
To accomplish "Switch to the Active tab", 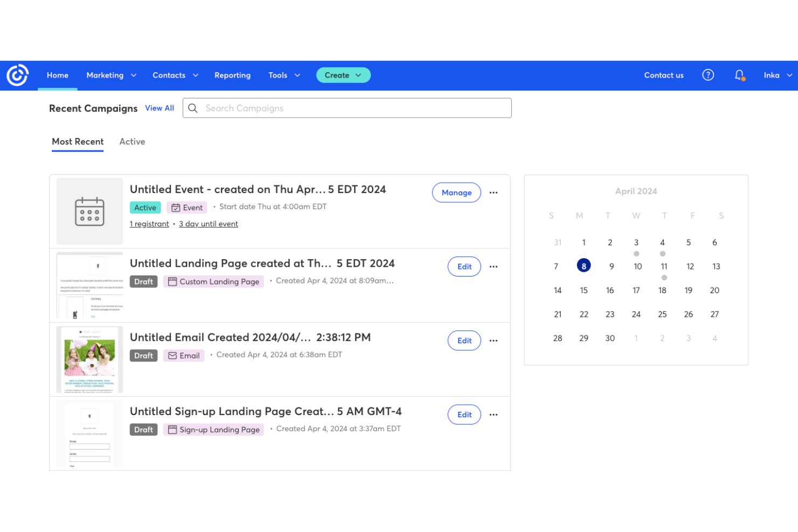I will click(132, 141).
